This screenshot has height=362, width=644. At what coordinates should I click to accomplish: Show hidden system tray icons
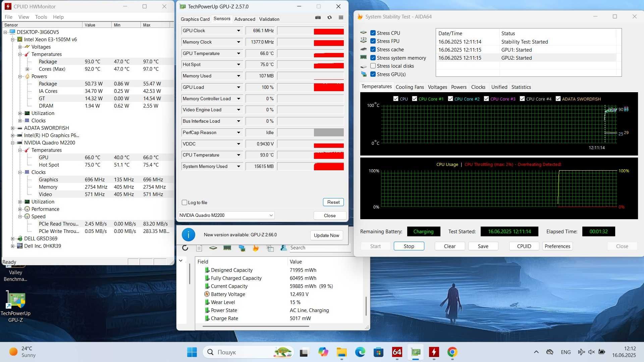pyautogui.click(x=536, y=352)
